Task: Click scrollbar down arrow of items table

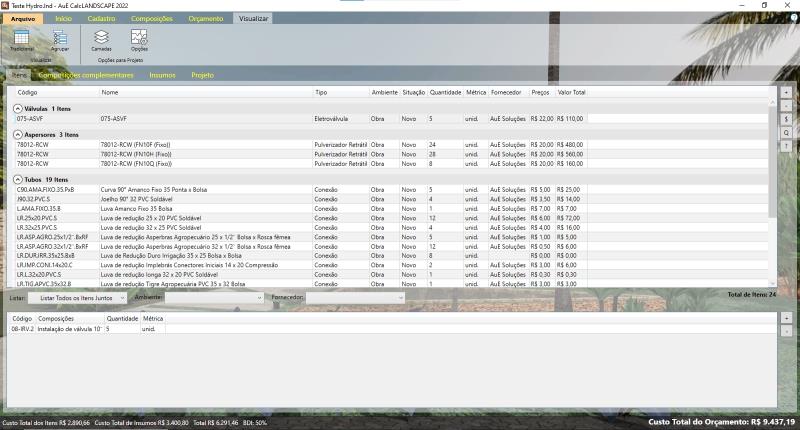Action: click(x=772, y=284)
